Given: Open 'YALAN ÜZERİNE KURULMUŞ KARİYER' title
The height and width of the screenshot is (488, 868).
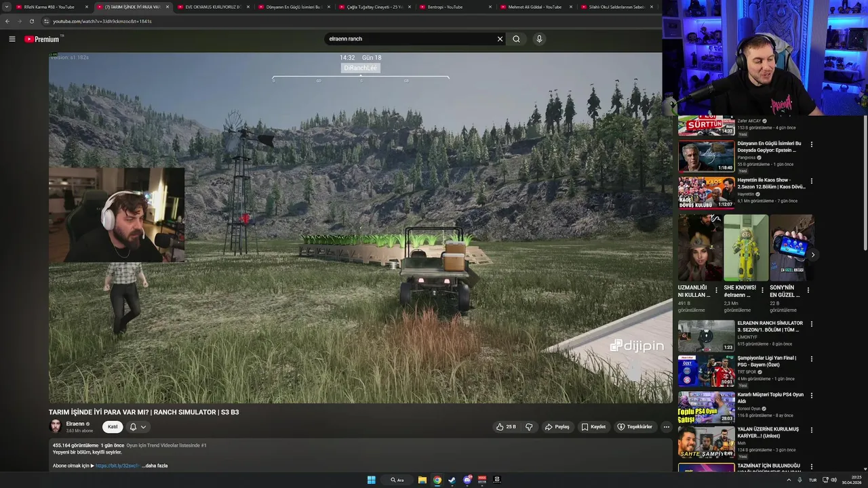Looking at the screenshot, I should [768, 432].
